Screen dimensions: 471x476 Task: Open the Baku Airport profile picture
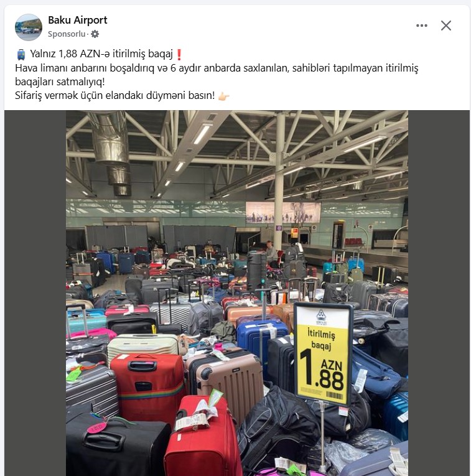pos(29,27)
